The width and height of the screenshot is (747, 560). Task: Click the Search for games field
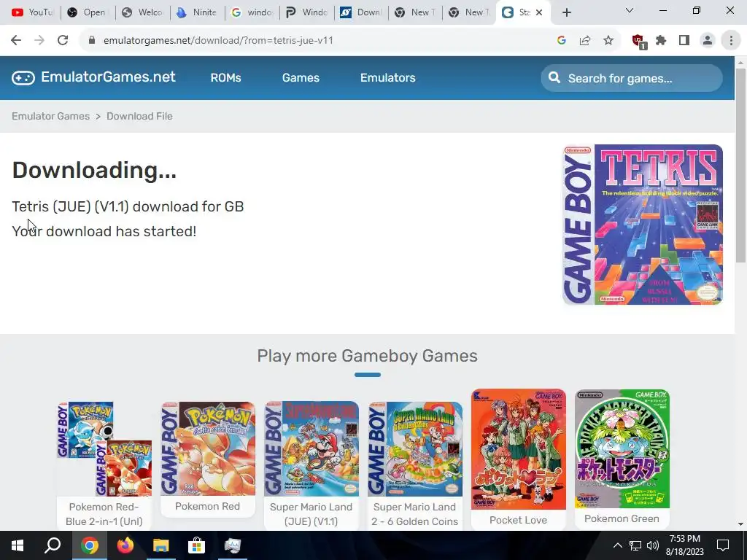631,78
